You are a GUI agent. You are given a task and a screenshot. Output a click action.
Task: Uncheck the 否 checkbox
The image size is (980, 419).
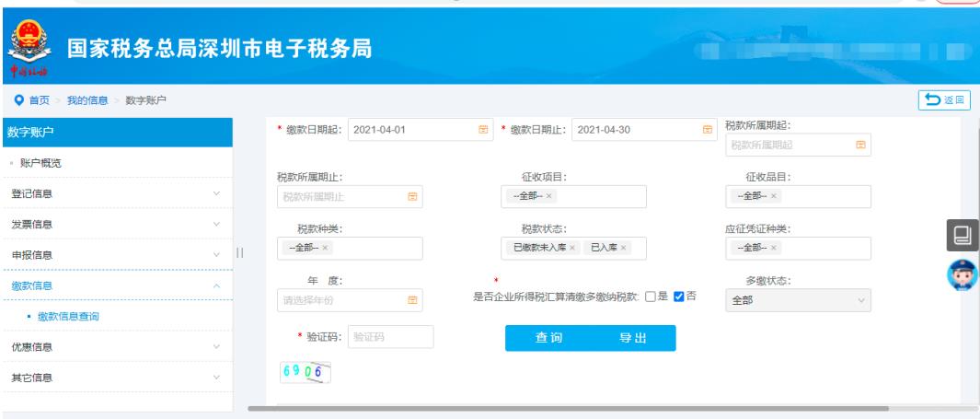[679, 296]
